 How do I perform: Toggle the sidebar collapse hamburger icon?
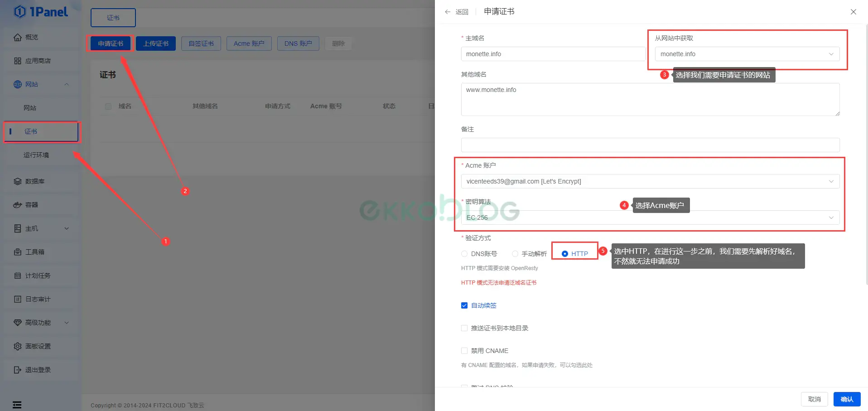coord(17,405)
